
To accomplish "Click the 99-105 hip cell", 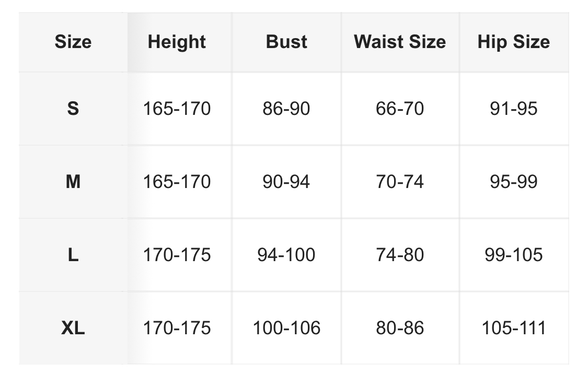I will [513, 255].
